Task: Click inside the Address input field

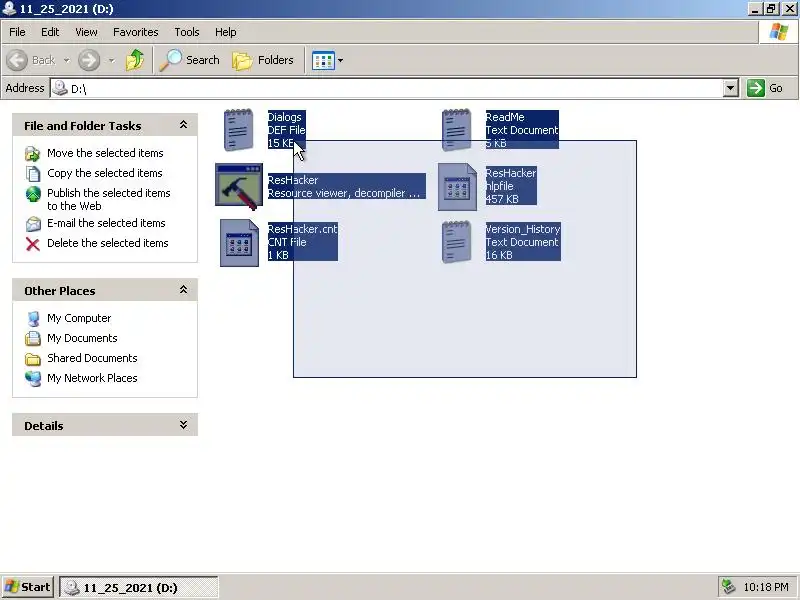Action: tap(393, 88)
